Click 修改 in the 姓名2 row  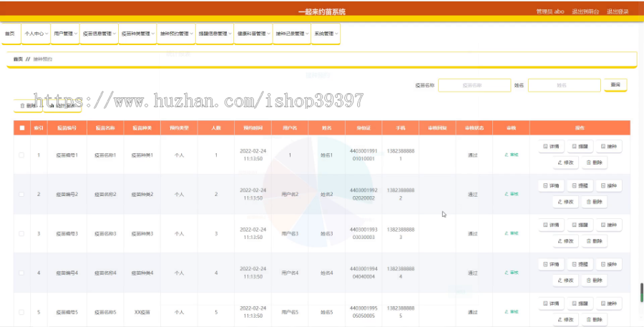[x=565, y=202]
